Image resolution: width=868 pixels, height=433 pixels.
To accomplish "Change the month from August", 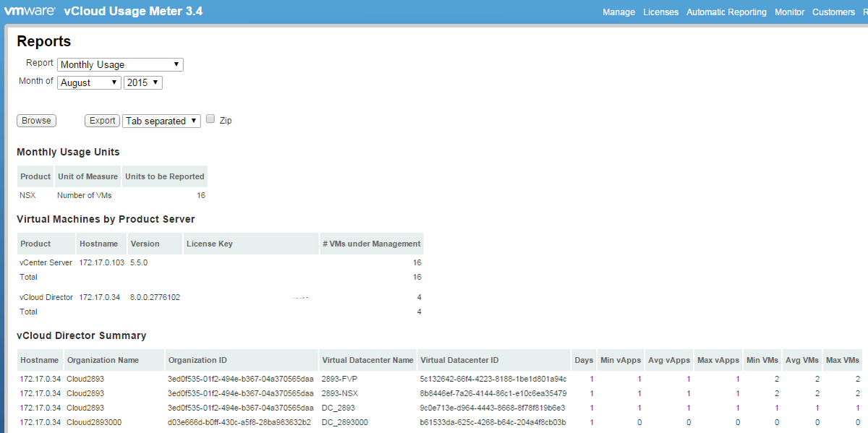I will [x=89, y=82].
